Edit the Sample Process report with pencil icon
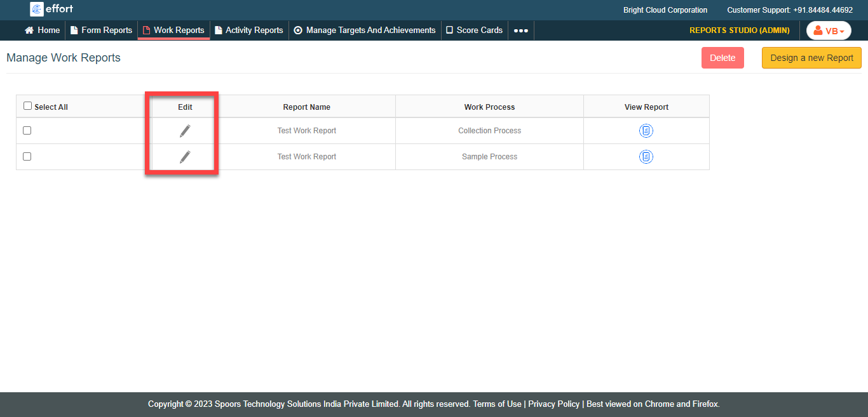 coord(185,157)
